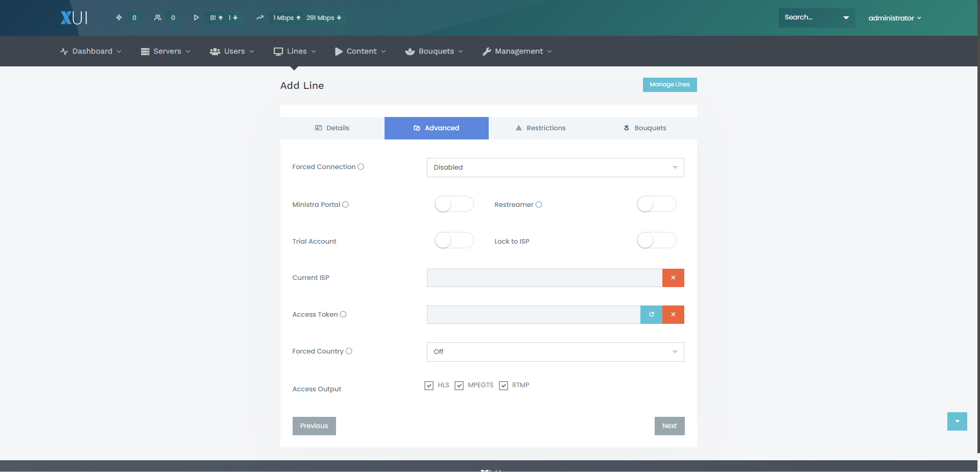
Task: Toggle the Lock to ISP switch
Action: point(656,241)
